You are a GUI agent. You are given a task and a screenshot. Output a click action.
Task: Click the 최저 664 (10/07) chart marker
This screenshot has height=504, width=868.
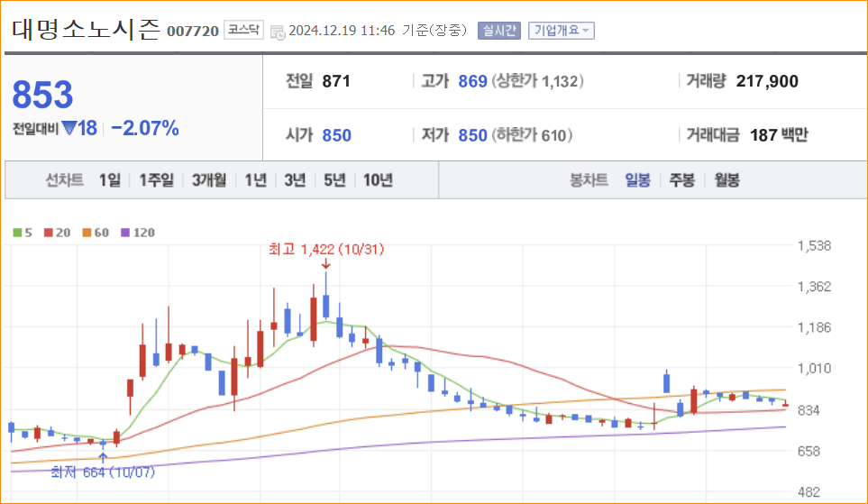tap(103, 472)
